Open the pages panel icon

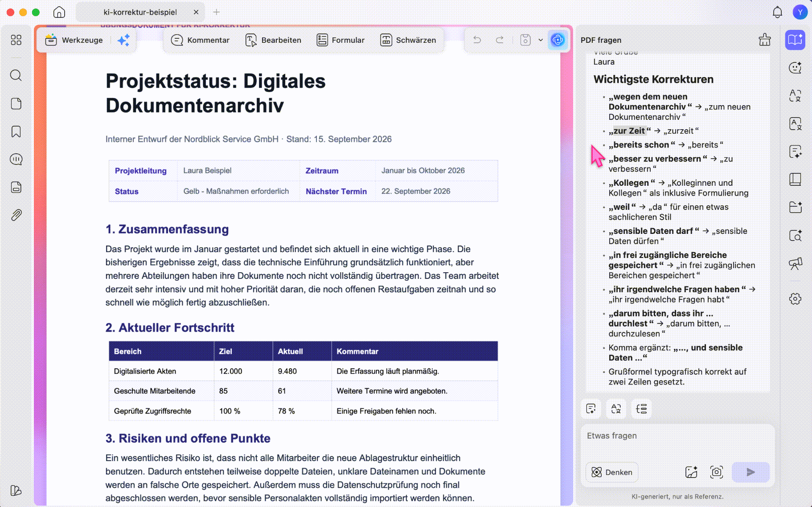coord(16,103)
